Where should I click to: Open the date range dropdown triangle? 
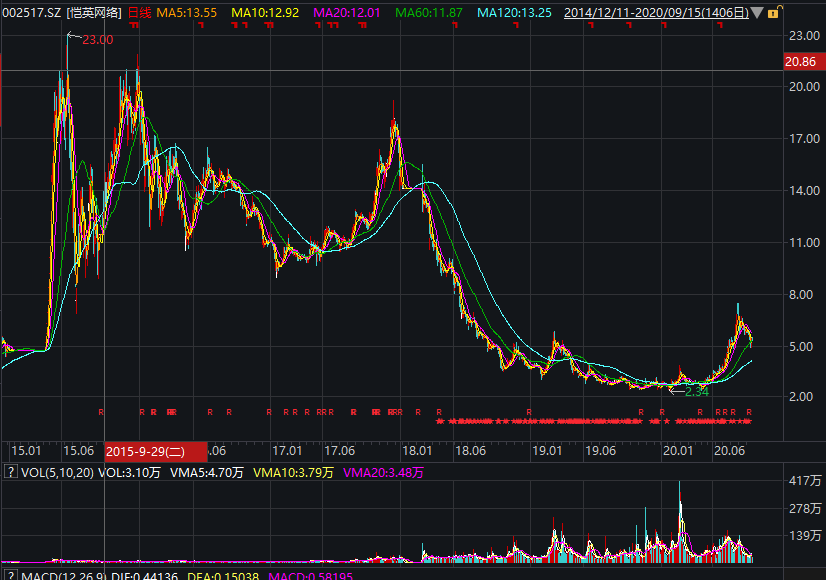click(x=756, y=13)
